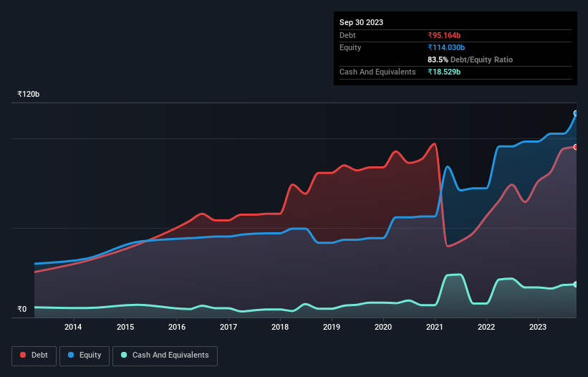Select the teal Cash endpoint marker
Viewport: 588px width, 377px height.
coord(576,285)
